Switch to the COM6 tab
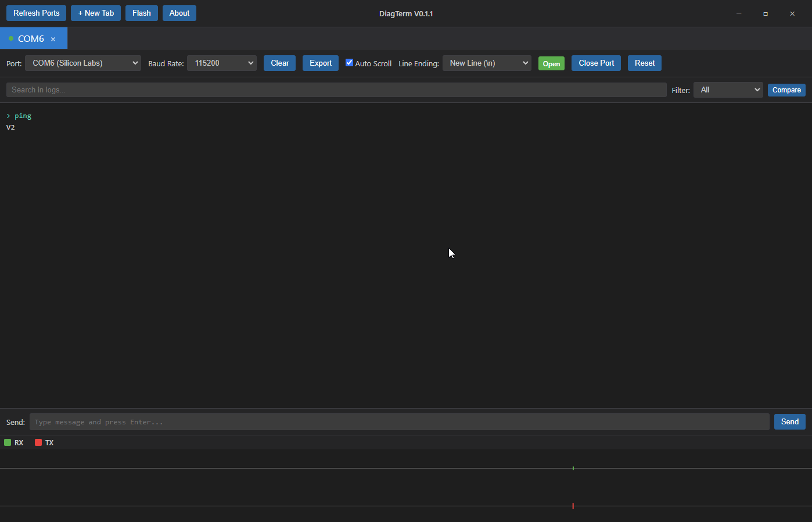Image resolution: width=812 pixels, height=522 pixels. click(31, 38)
